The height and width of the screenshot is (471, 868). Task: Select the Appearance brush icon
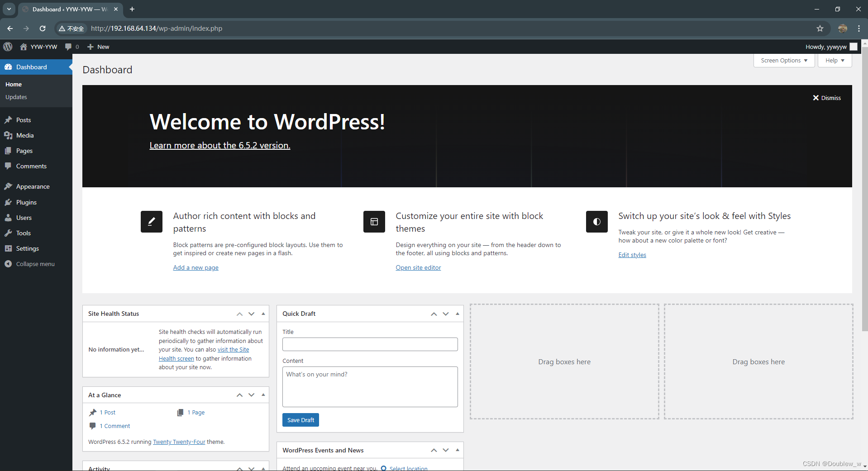click(9, 186)
